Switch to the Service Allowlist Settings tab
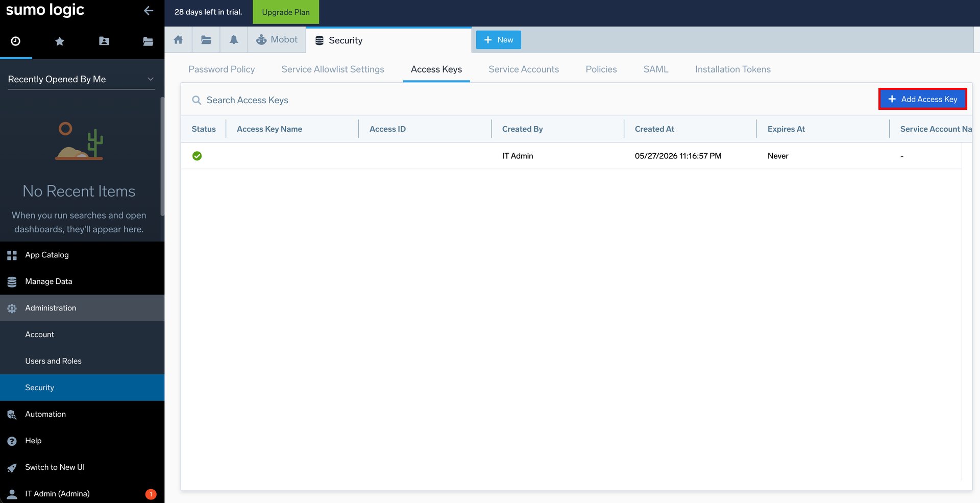This screenshot has width=980, height=503. (x=333, y=69)
